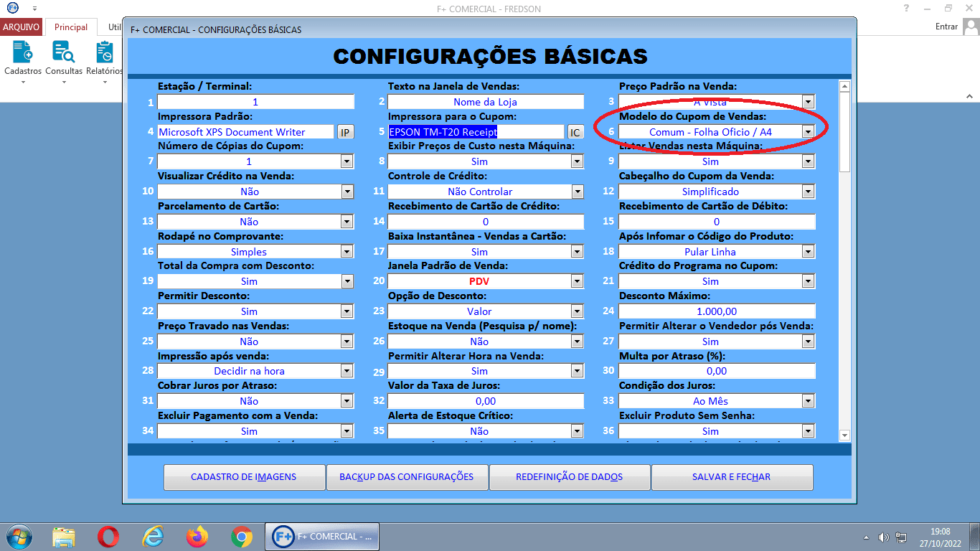The height and width of the screenshot is (551, 980).
Task: Click BACKUP DAS CONFIGURAÇÕES button
Action: (x=407, y=477)
